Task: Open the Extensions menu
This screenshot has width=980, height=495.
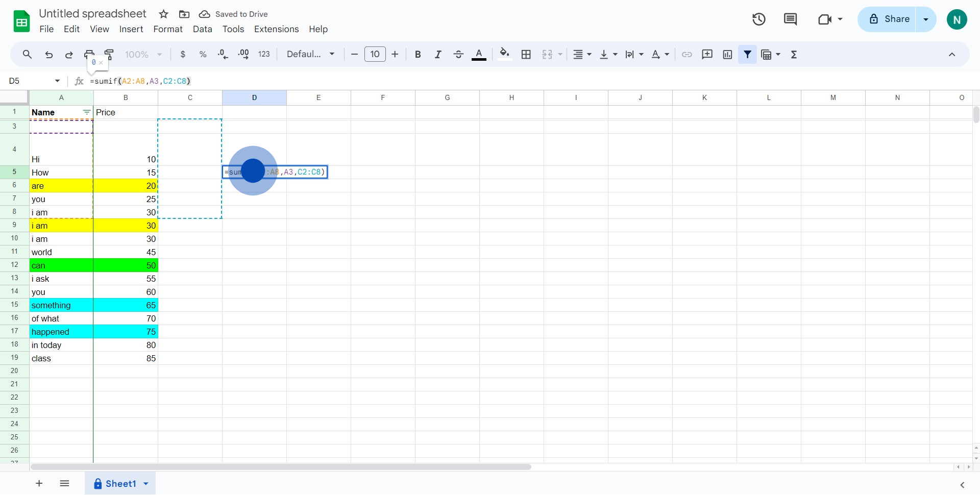Action: (276, 29)
